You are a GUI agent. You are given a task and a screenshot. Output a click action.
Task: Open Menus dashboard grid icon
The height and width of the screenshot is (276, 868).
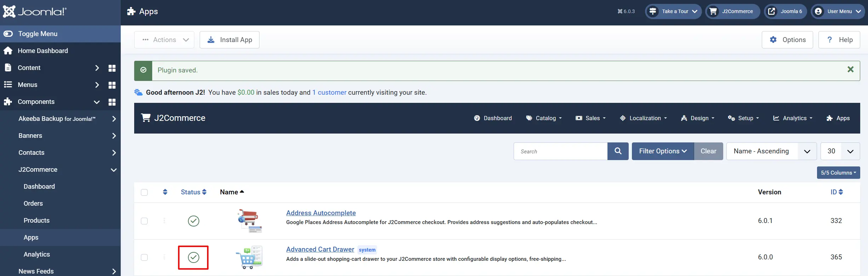[112, 85]
